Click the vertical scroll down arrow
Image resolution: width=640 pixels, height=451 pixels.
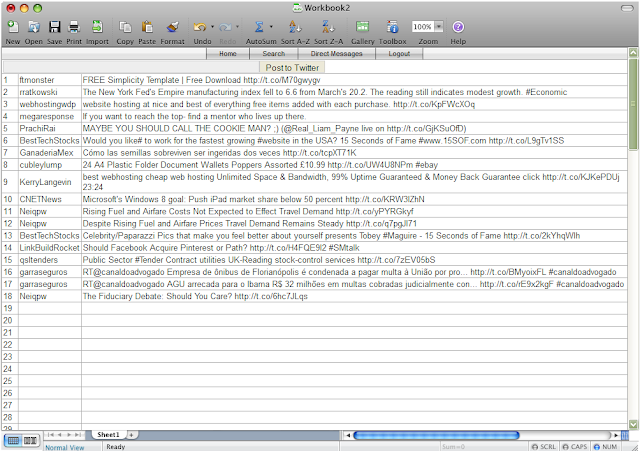click(x=633, y=424)
